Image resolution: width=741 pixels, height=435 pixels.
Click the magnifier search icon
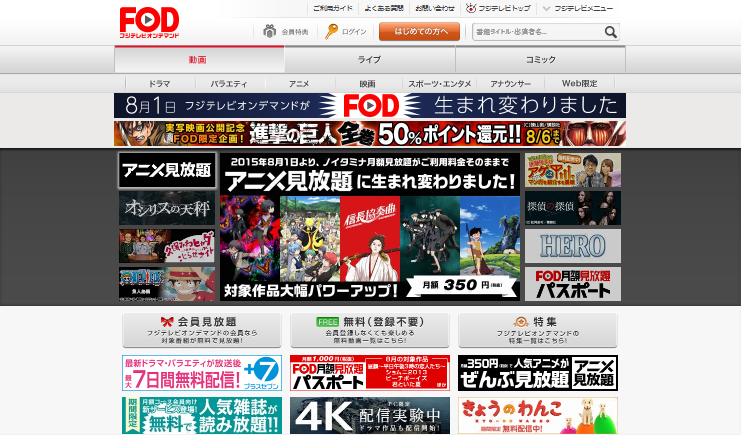(611, 32)
